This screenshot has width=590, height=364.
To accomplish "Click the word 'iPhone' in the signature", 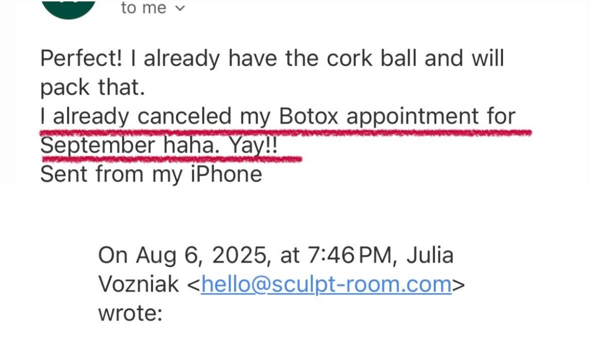I will tap(227, 174).
